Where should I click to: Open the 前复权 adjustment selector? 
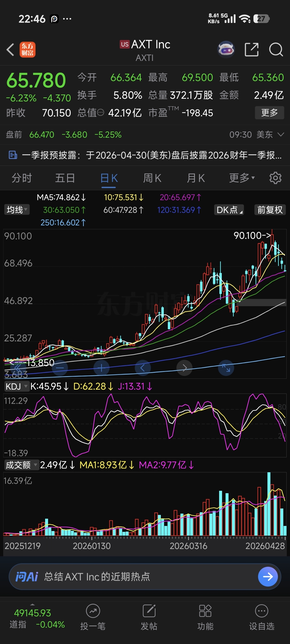pyautogui.click(x=270, y=210)
